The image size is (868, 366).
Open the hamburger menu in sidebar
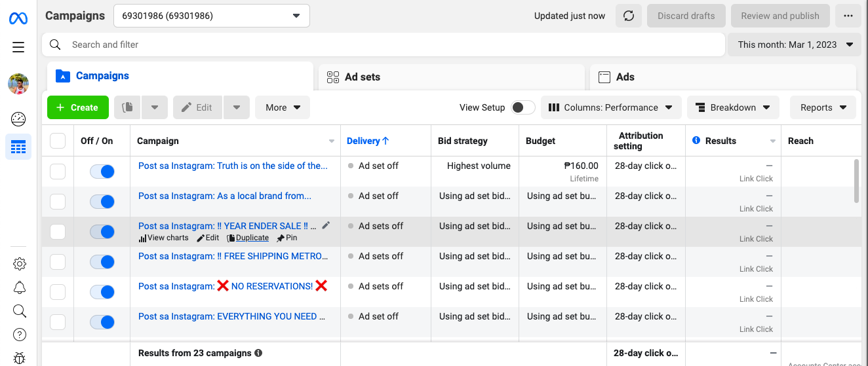pyautogui.click(x=18, y=47)
